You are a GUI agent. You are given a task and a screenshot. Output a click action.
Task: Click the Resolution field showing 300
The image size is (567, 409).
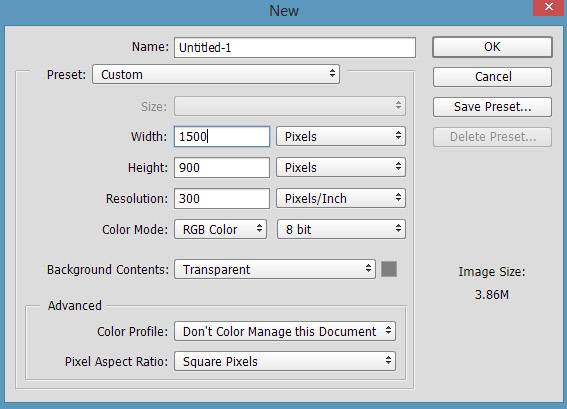tap(222, 198)
